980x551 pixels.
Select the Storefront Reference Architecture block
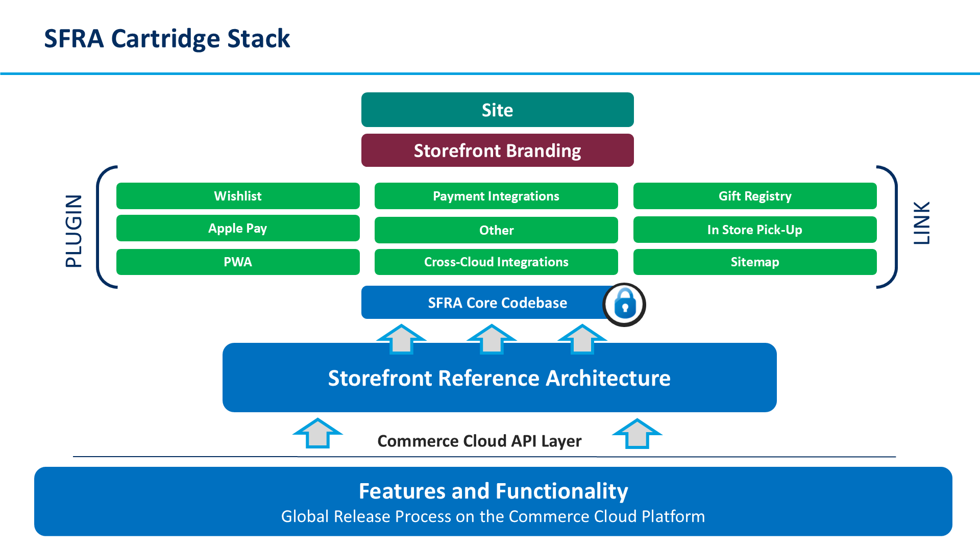point(500,378)
